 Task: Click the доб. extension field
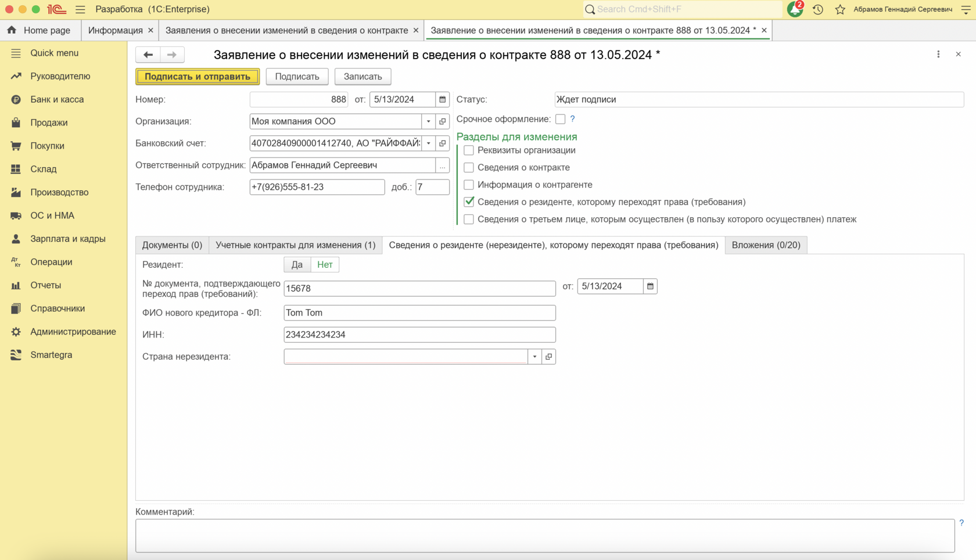pos(432,187)
